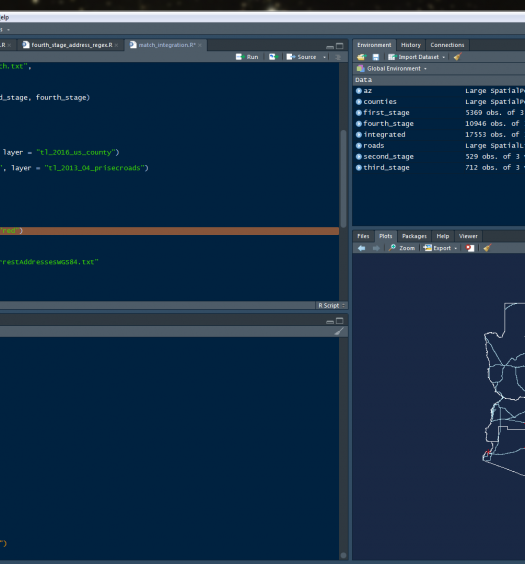Source the match_integration.R script
This screenshot has height=564, width=525.
302,57
